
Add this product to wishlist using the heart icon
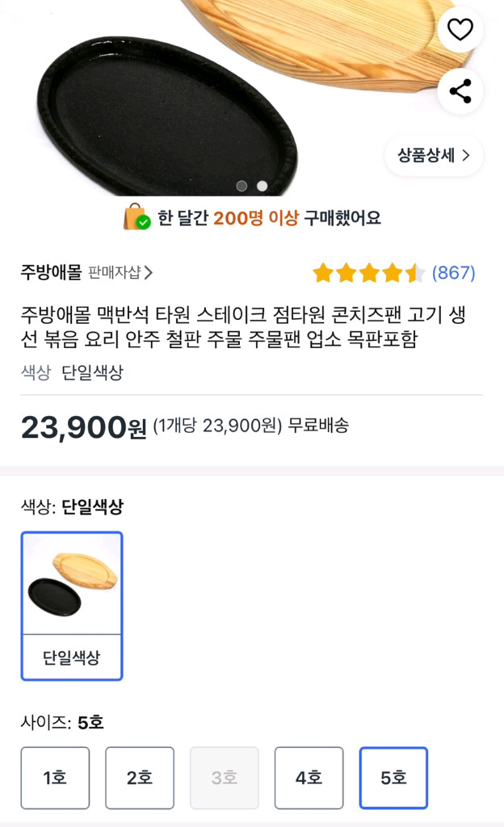460,29
